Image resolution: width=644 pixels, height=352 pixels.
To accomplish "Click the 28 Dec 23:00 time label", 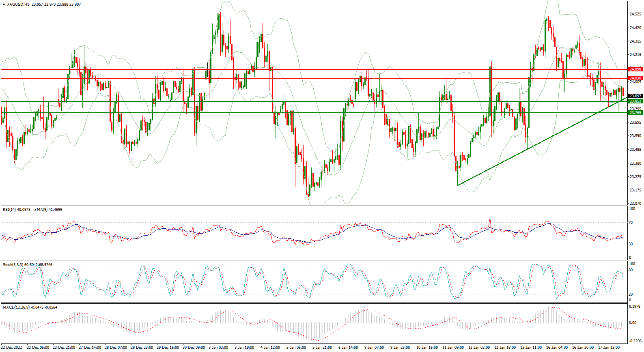I will 142,348.
